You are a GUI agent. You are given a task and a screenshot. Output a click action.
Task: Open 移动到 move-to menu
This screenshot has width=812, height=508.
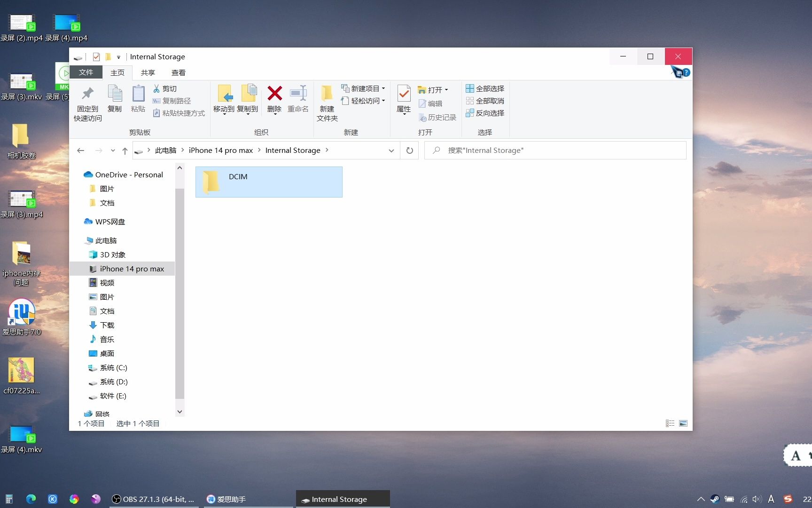[x=224, y=100]
